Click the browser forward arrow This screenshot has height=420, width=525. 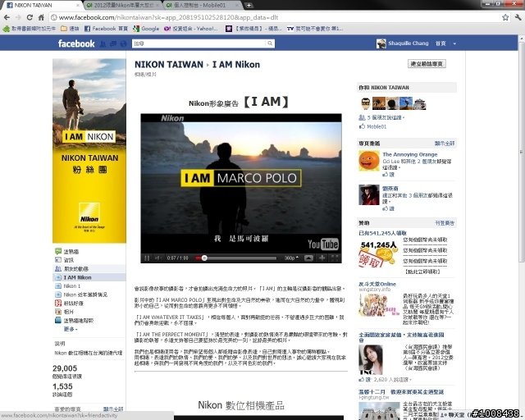click(x=18, y=17)
